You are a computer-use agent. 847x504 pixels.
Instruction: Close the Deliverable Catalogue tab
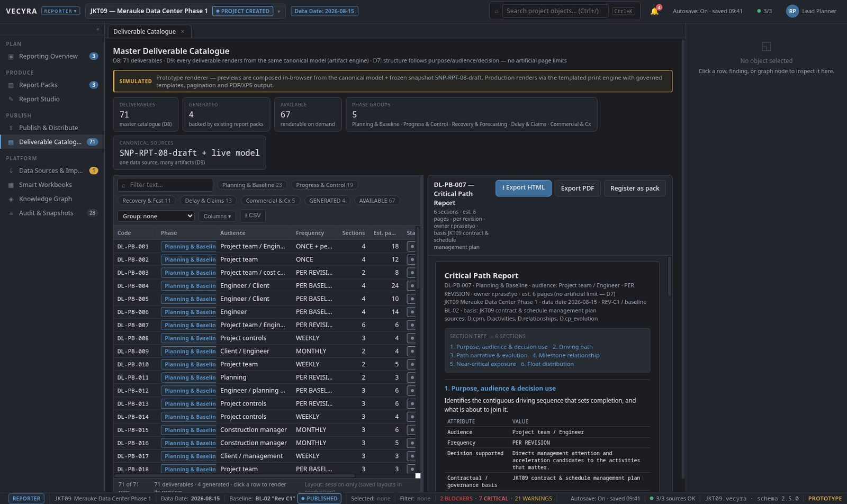(x=183, y=32)
